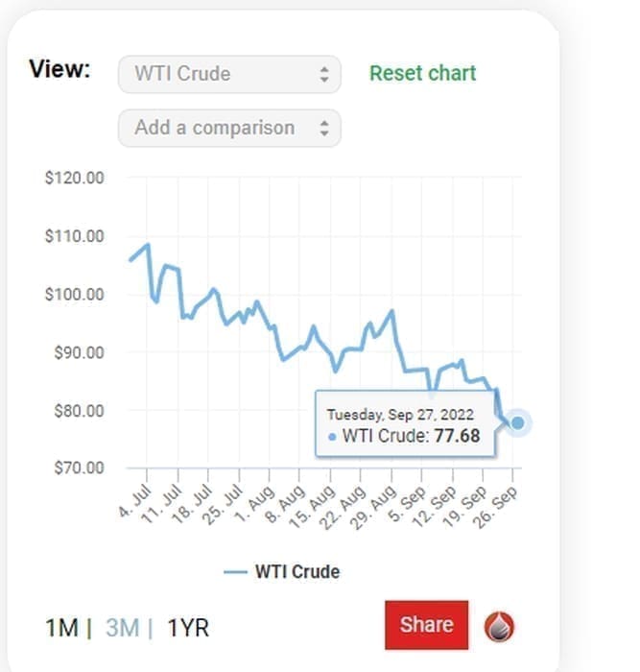Viewport: 640px width, 672px height.
Task: Click the $70.00 y-axis label
Action: (x=75, y=468)
